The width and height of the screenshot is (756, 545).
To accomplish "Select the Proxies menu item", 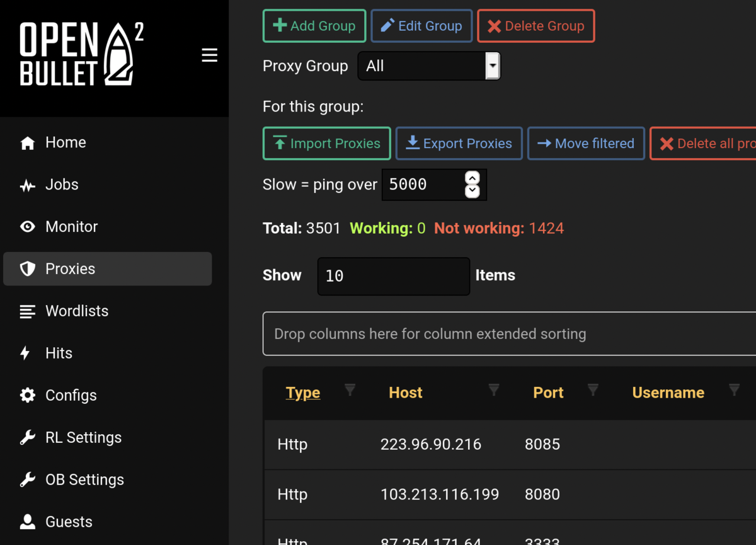I will pos(108,269).
